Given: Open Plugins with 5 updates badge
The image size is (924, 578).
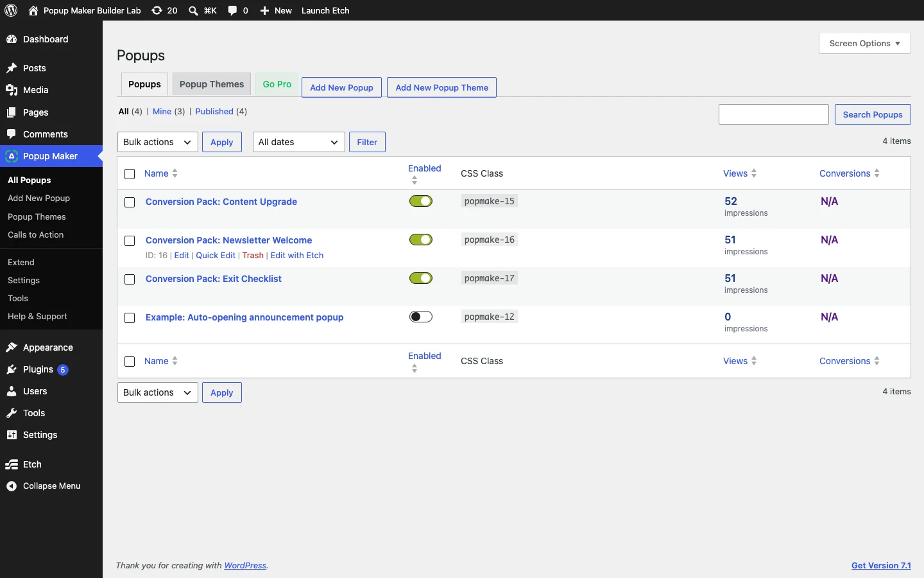Looking at the screenshot, I should [51, 369].
